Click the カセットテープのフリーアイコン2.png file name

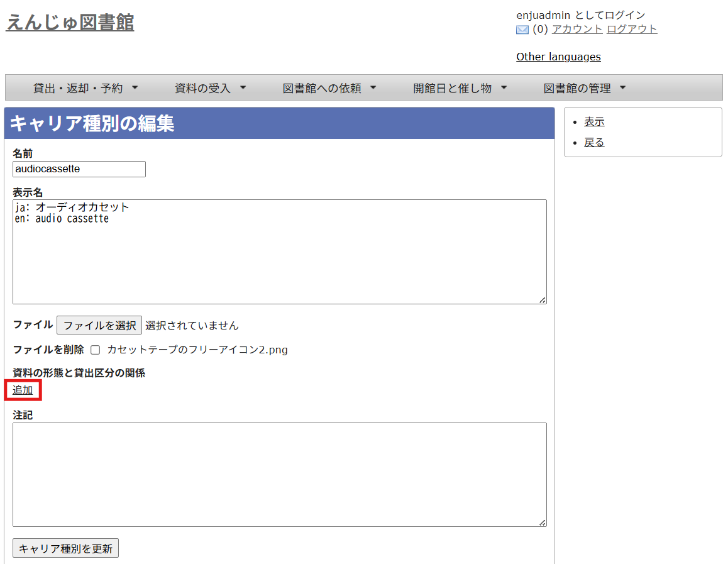pyautogui.click(x=197, y=350)
